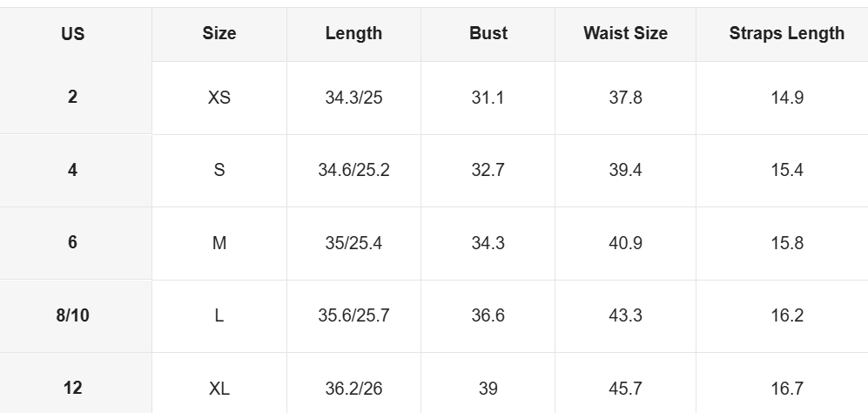Click the XL size cell
The height and width of the screenshot is (413, 868).
coord(219,389)
